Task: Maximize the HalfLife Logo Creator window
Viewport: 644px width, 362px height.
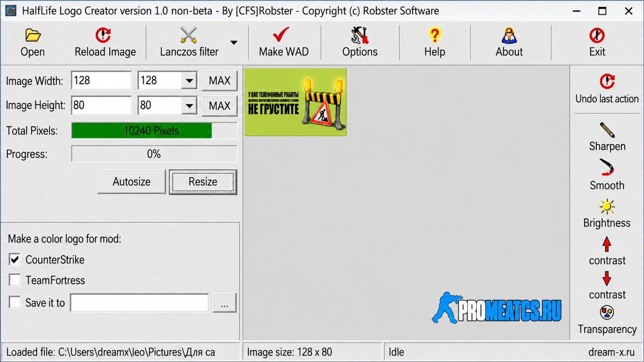Action: (602, 11)
